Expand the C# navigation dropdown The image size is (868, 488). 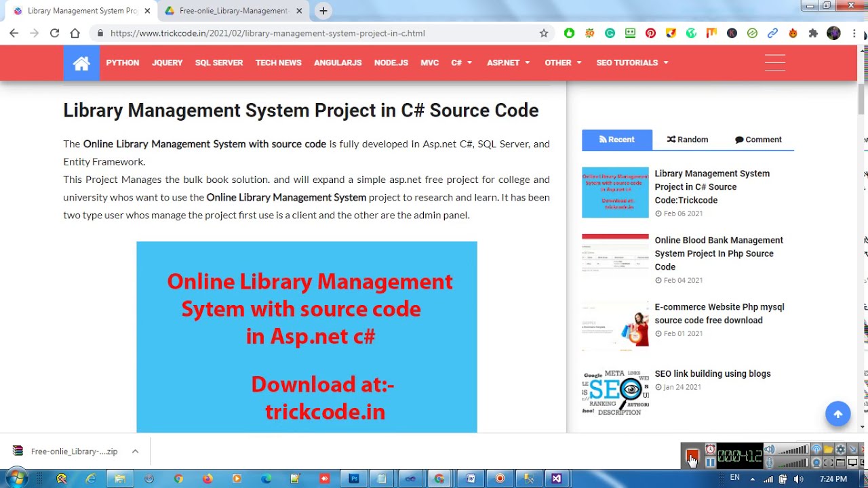(x=462, y=62)
